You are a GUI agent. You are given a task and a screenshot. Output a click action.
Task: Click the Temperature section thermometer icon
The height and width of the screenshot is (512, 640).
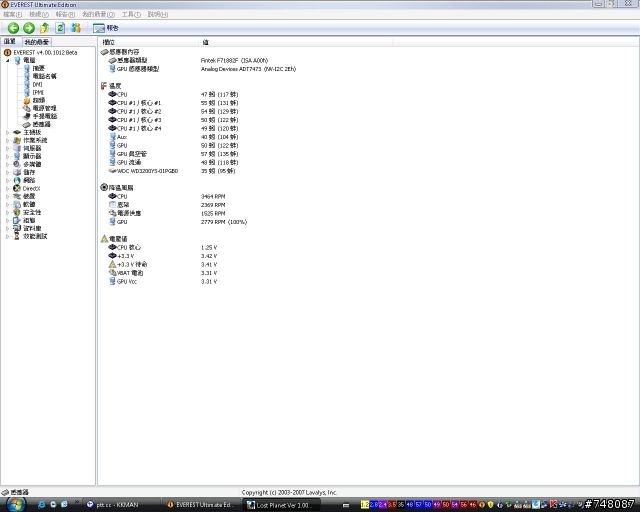click(x=104, y=86)
